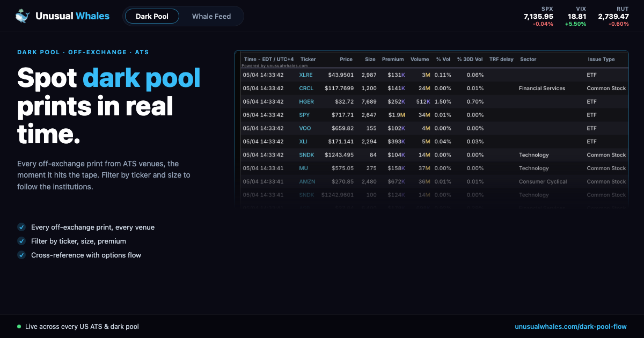Image resolution: width=644 pixels, height=338 pixels.
Task: Click the premium $672K cell
Action: (396, 181)
